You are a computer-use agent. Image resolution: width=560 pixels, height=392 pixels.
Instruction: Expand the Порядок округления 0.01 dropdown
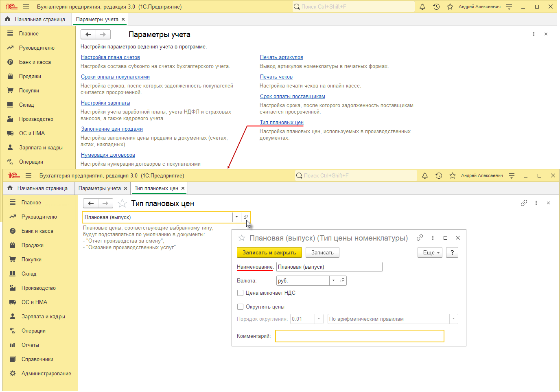tap(319, 319)
